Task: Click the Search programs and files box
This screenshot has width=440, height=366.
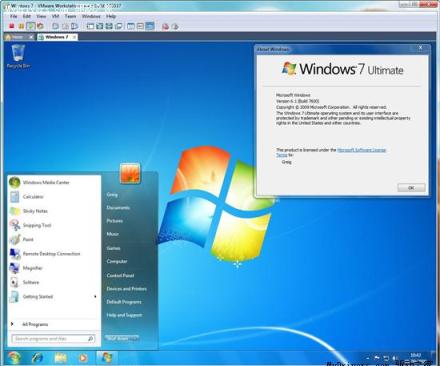Action: [x=53, y=339]
